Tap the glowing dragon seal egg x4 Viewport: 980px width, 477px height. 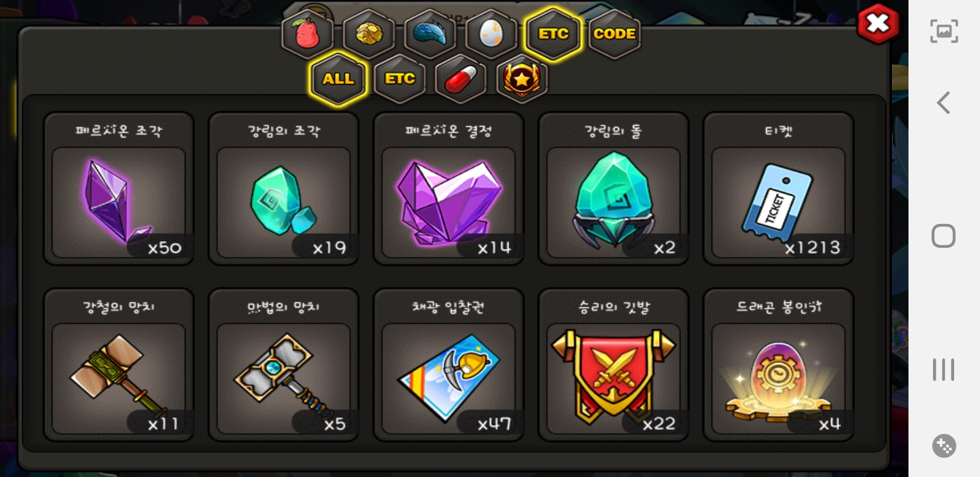[778, 365]
